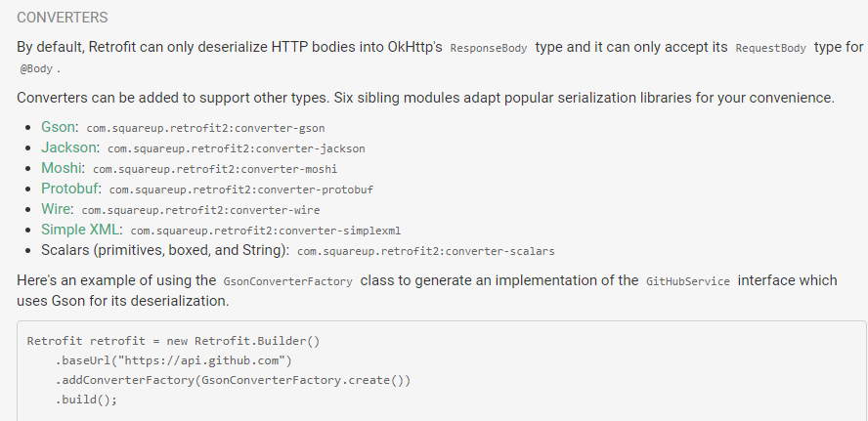Open the Moshi converter link

[61, 168]
